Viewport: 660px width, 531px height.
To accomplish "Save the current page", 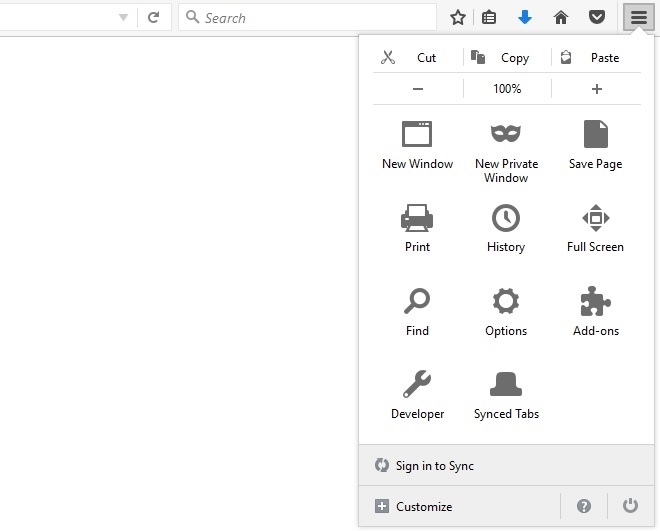I will tap(595, 145).
